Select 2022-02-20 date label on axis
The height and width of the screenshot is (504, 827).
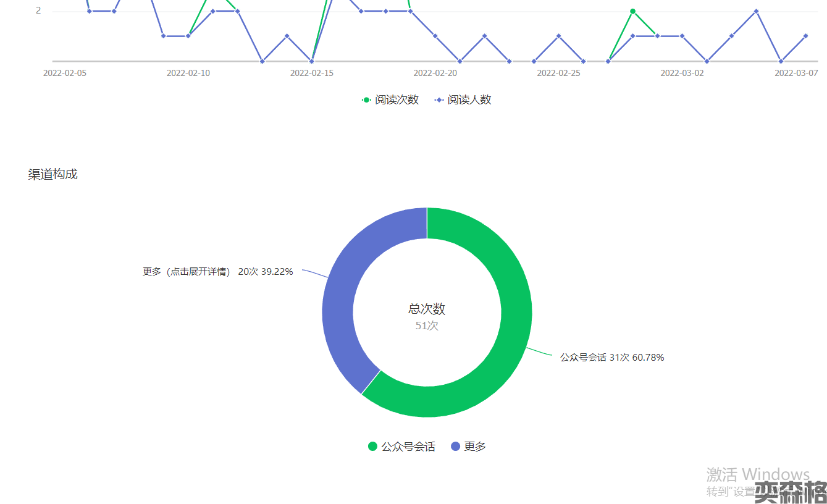pyautogui.click(x=435, y=73)
